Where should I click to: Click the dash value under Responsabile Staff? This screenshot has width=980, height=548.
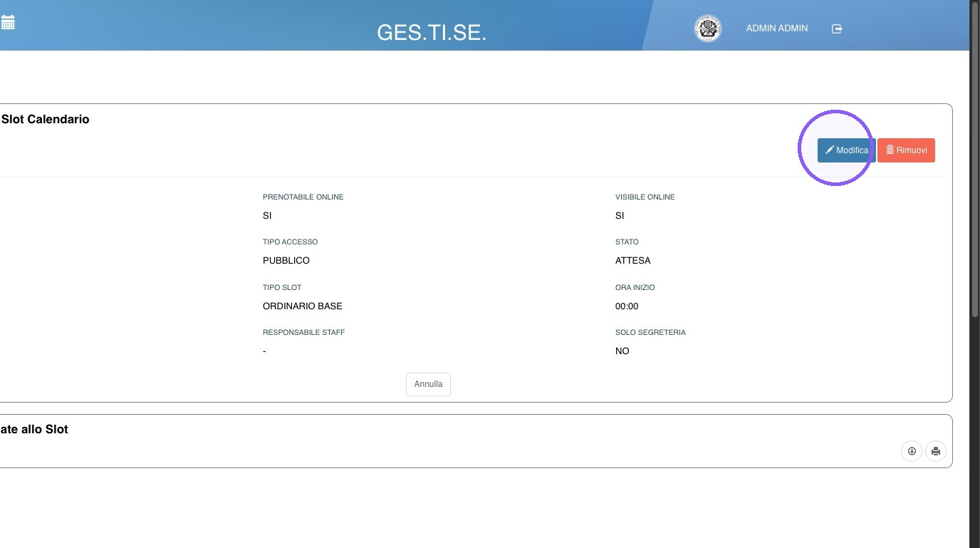pos(264,351)
